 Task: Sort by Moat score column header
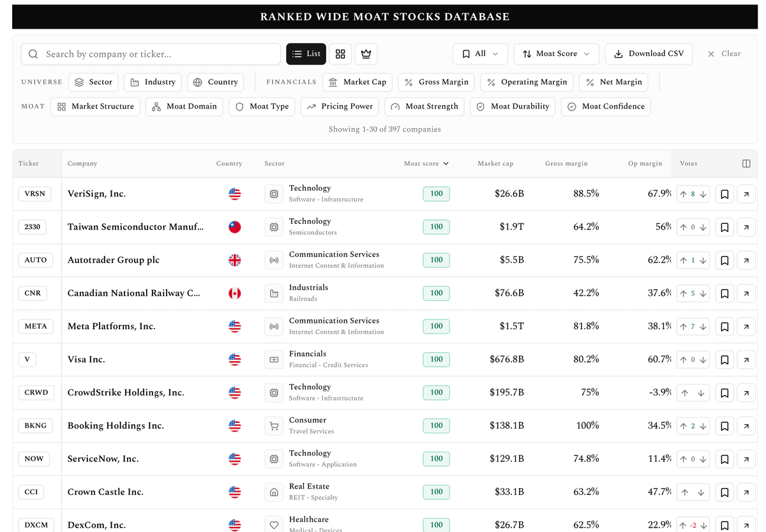pyautogui.click(x=426, y=164)
